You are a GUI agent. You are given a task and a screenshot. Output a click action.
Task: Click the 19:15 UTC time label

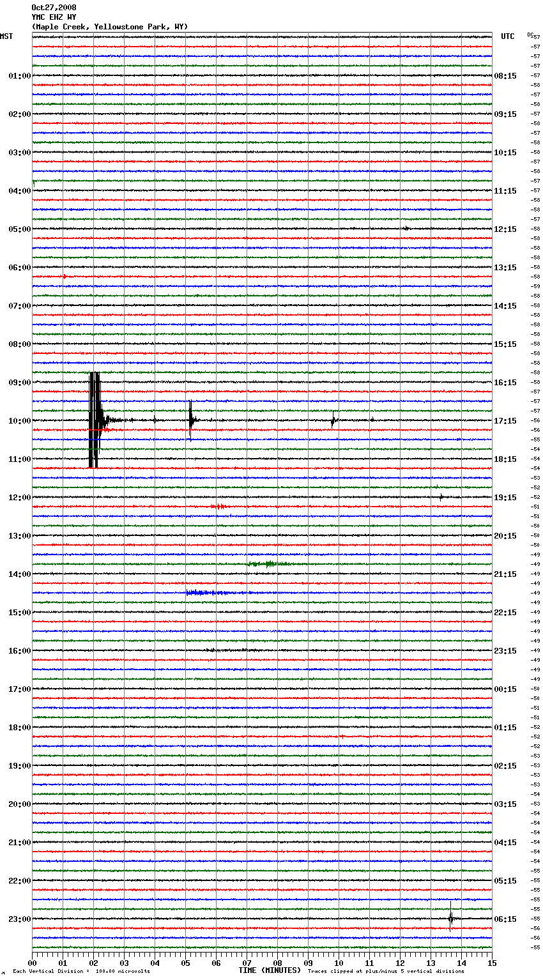click(x=505, y=498)
